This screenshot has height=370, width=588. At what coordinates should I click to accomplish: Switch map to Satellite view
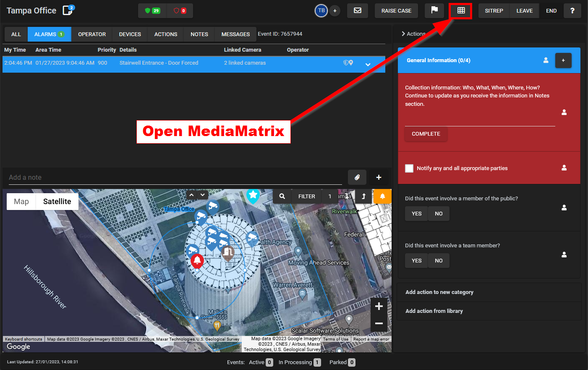(57, 202)
